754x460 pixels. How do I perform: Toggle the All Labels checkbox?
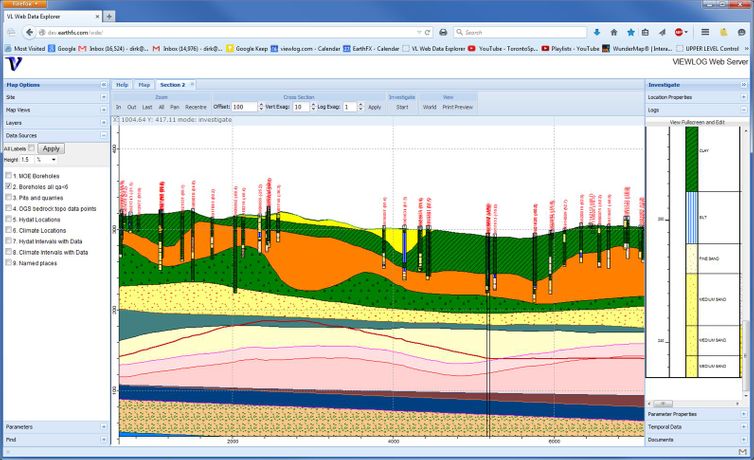point(32,148)
